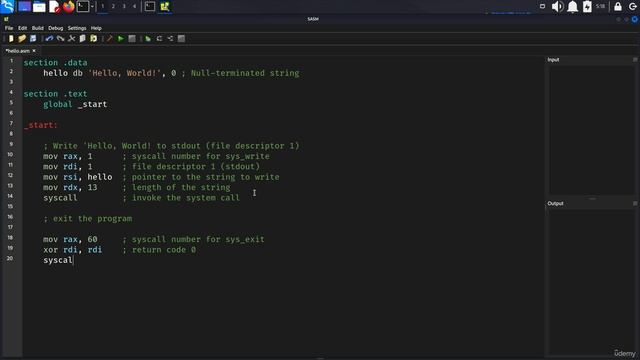The width and height of the screenshot is (640, 360).
Task: Click the '_start:' label in code
Action: (x=41, y=125)
